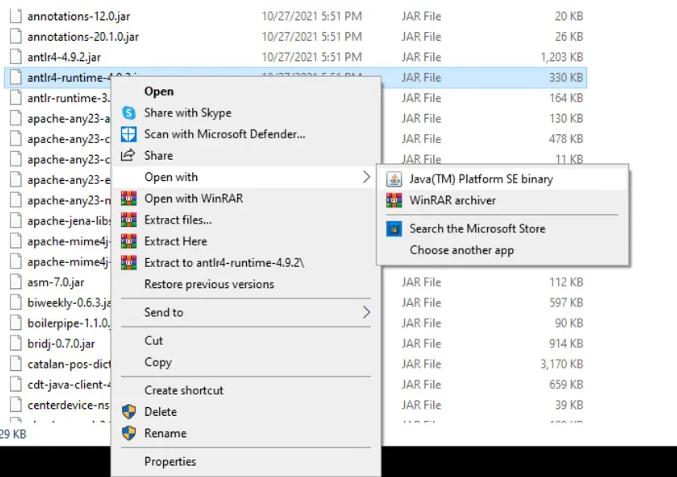Click file icon of centerdevice-ns file

tap(16, 405)
